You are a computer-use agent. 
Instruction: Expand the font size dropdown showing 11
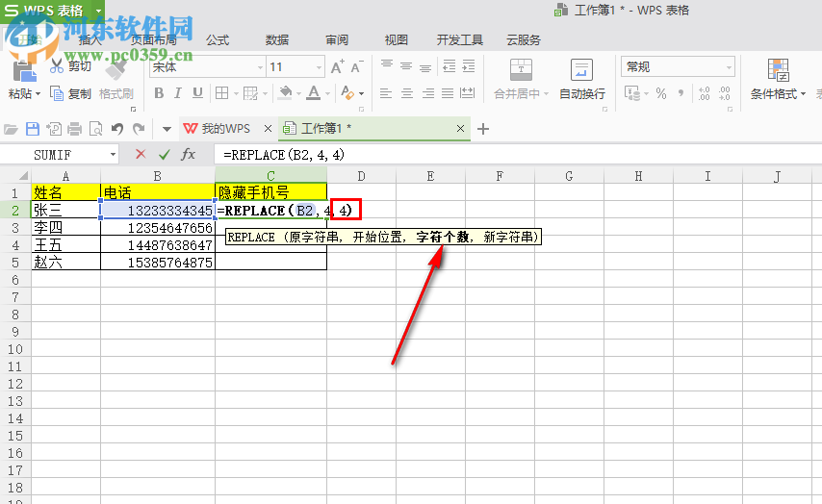[x=318, y=66]
